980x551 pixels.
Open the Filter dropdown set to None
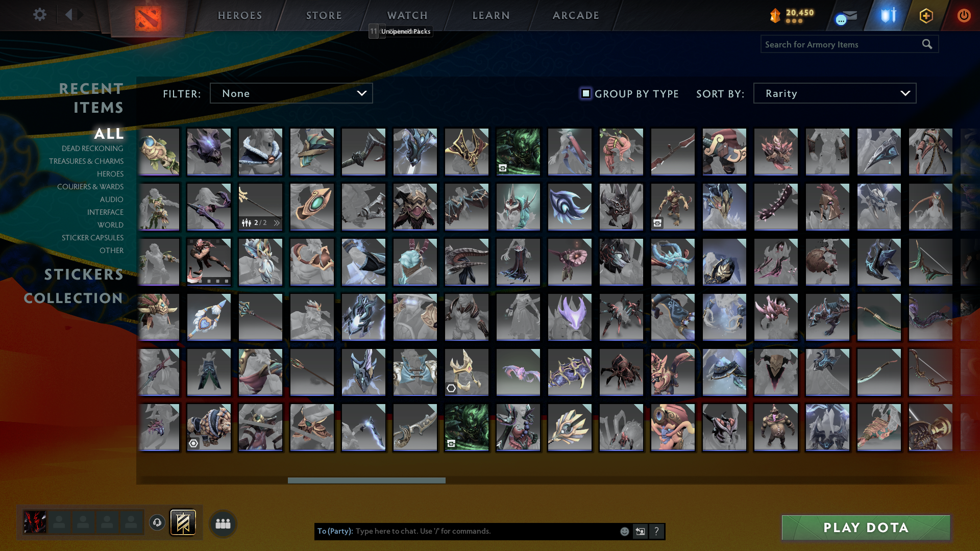click(291, 93)
